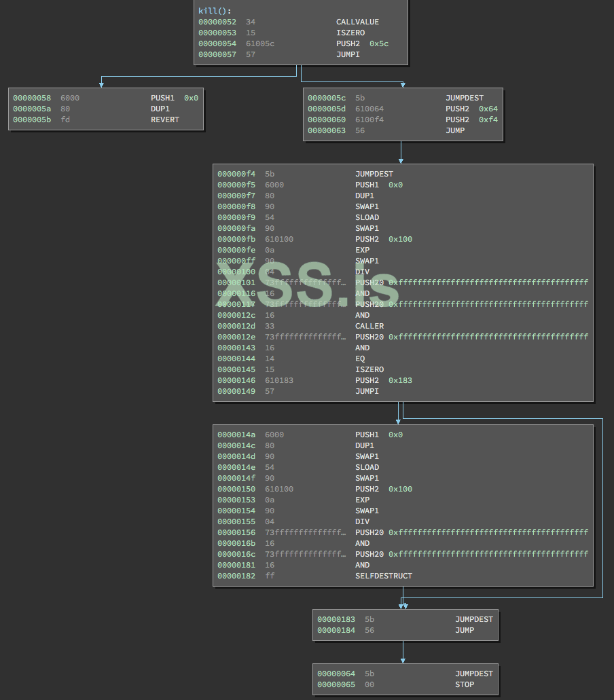Click DUP1 at address 000000f7
The height and width of the screenshot is (700, 614).
coord(365,196)
